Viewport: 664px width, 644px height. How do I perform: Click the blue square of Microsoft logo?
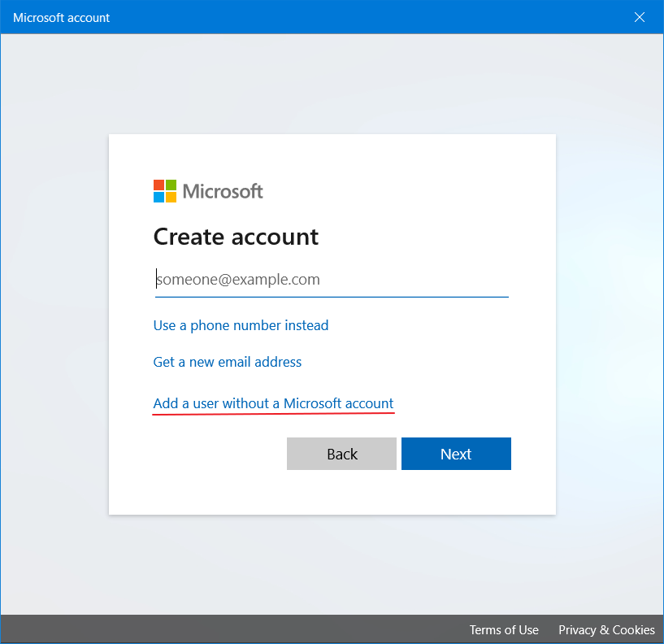coord(159,197)
